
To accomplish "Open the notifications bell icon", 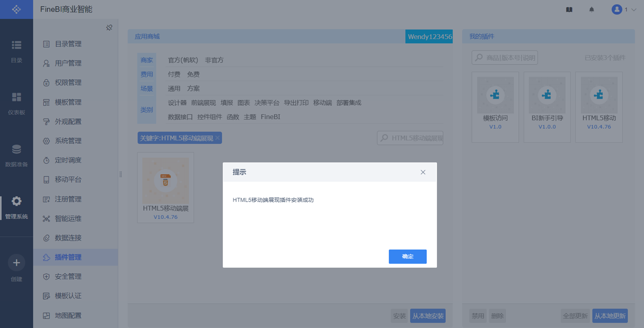I will (591, 9).
